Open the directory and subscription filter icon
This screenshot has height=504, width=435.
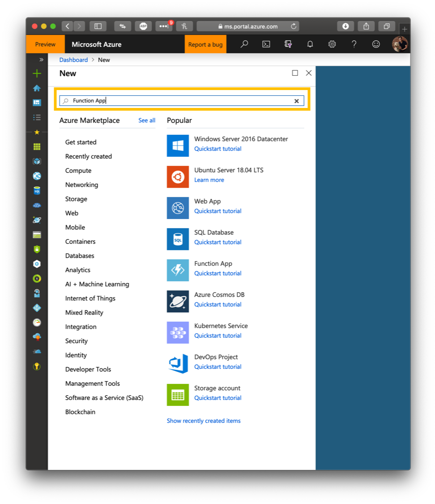click(288, 44)
